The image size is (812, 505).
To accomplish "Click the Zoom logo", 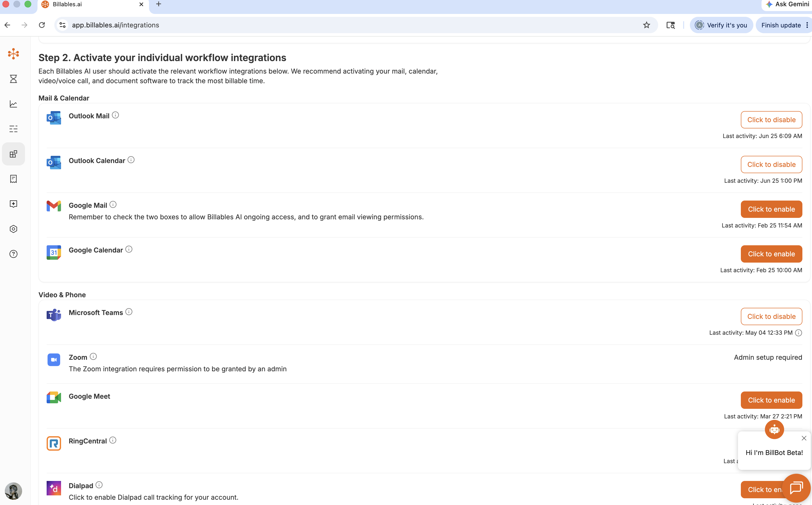I will pyautogui.click(x=54, y=360).
